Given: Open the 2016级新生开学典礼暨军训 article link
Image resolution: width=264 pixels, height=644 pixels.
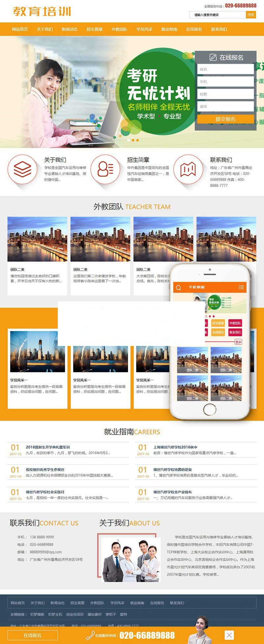Looking at the screenshot, I should click(48, 447).
